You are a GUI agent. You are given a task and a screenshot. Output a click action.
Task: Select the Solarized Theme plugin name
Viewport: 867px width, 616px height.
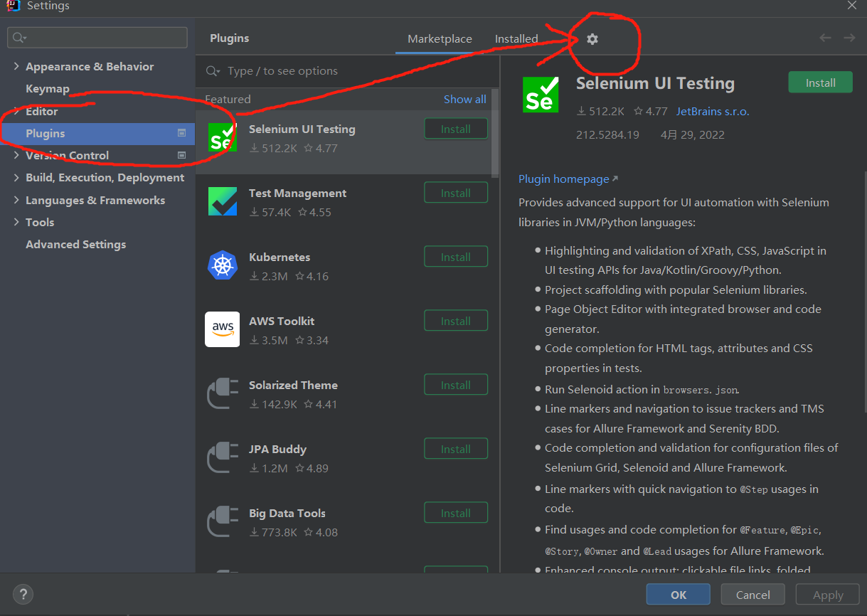[293, 385]
